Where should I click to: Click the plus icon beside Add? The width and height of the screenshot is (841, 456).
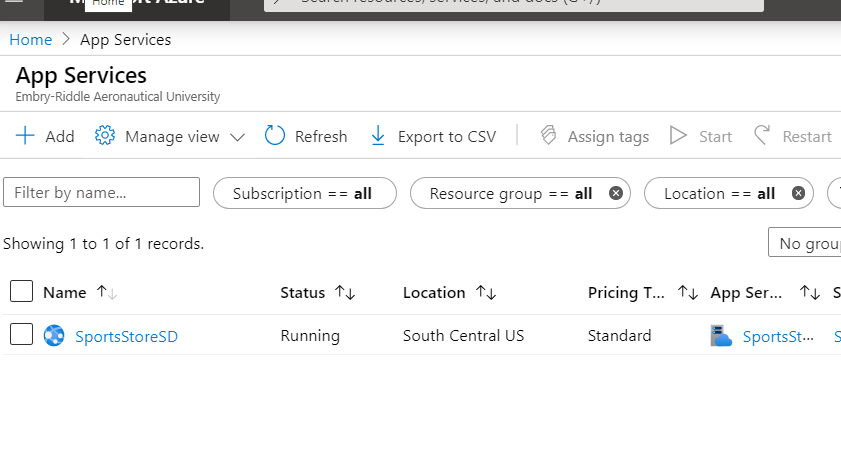coord(25,136)
